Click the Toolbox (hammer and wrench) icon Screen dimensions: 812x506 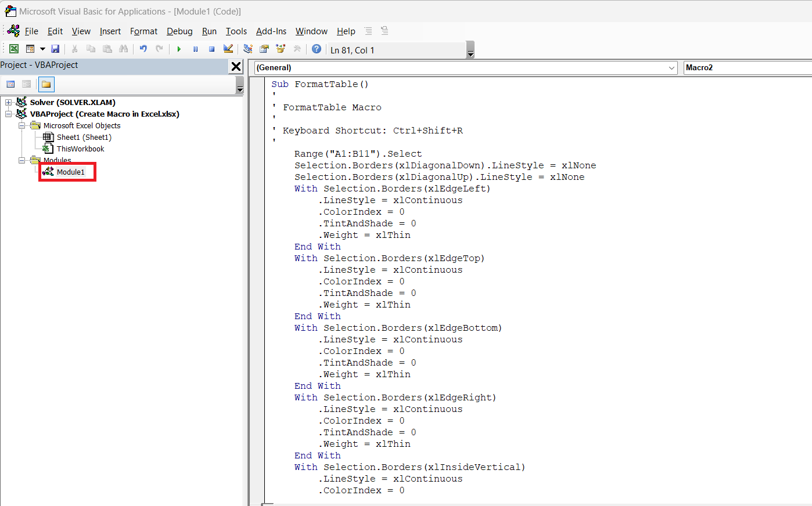click(x=297, y=49)
